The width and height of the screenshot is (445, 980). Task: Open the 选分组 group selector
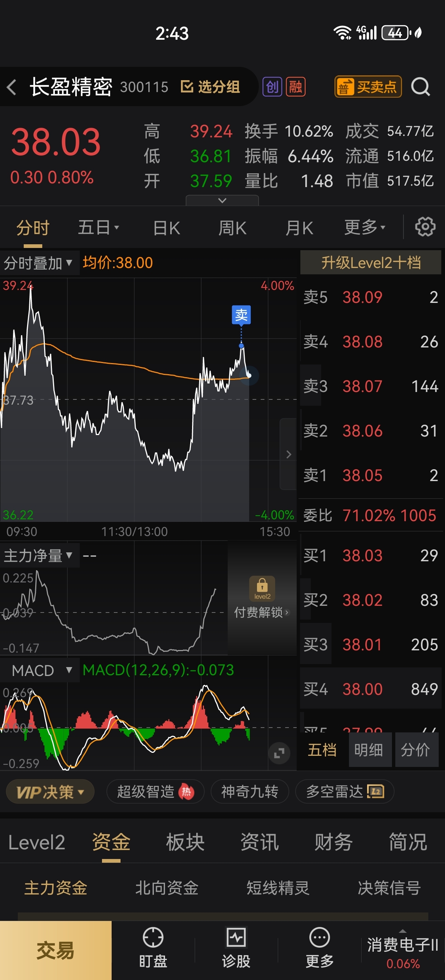[210, 87]
